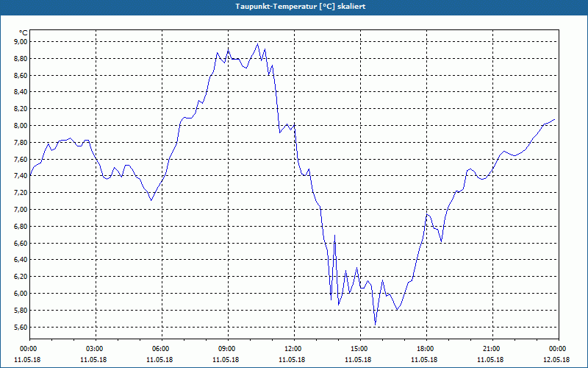The image size is (588, 368).
Task: Select the 8,60 y-axis value
Action: point(21,76)
